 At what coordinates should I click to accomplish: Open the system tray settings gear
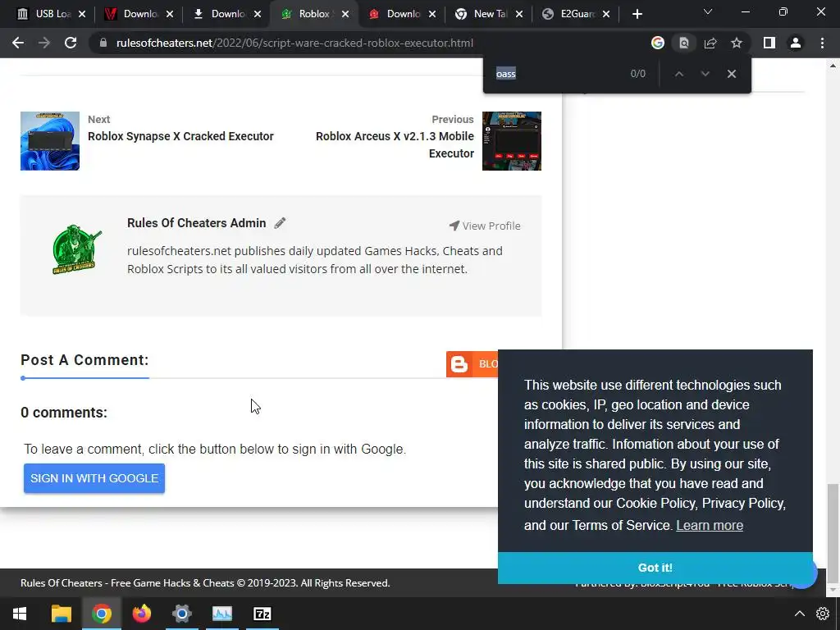click(x=823, y=614)
